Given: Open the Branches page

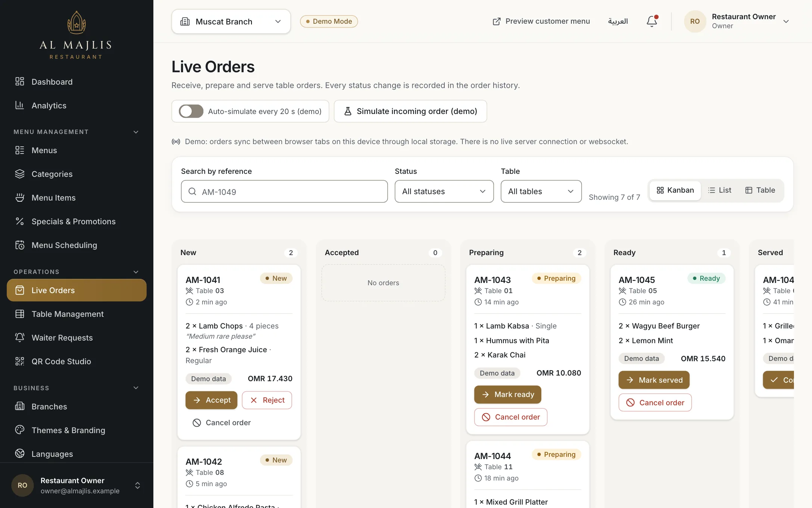Looking at the screenshot, I should tap(77, 406).
